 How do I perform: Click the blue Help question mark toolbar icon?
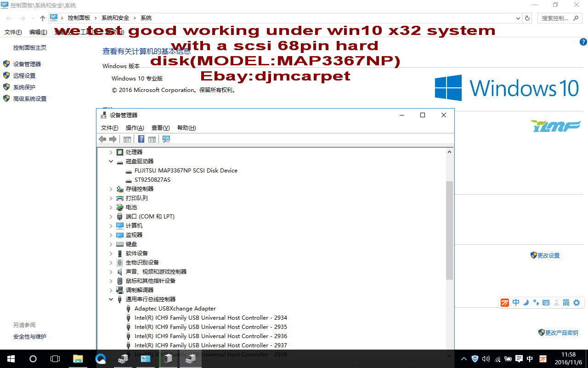coord(141,139)
